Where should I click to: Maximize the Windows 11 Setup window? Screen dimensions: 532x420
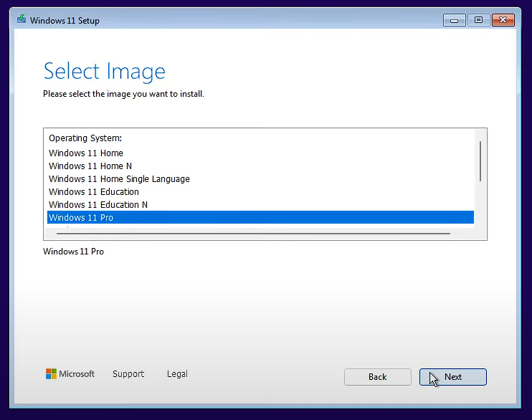[x=478, y=20]
